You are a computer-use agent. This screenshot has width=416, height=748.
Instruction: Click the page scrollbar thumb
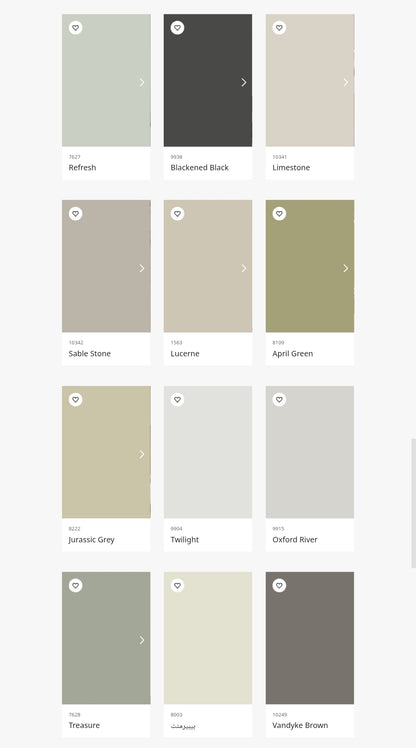pos(414,503)
